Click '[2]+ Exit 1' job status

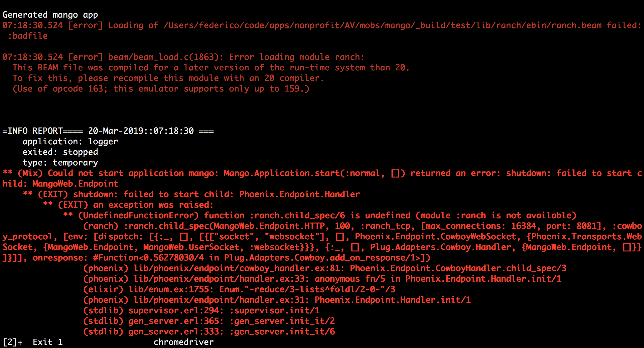point(33,342)
